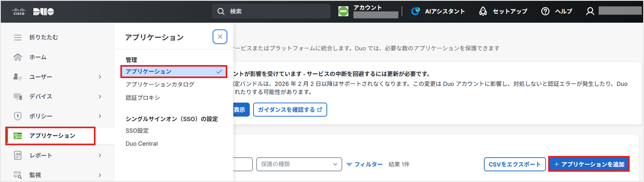Open the 保護の種類 dropdown
The image size is (644, 182).
click(x=299, y=164)
